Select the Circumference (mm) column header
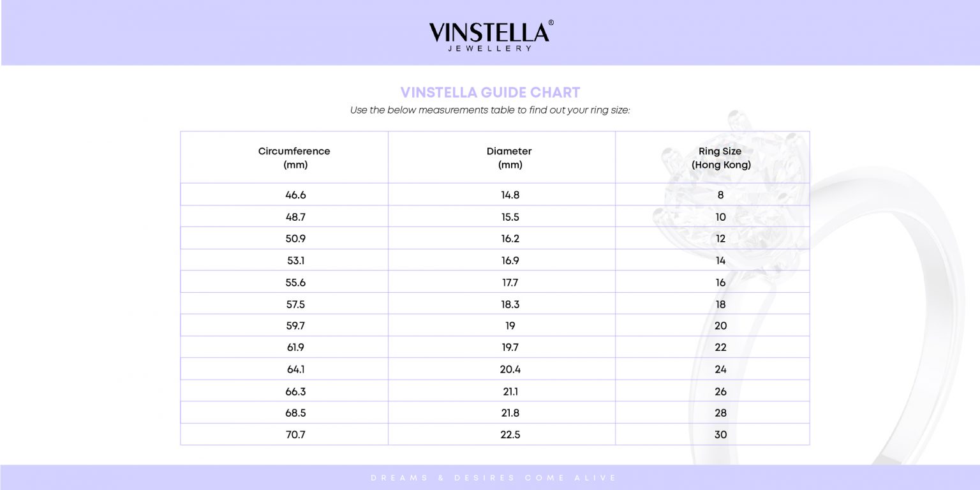980x490 pixels. tap(294, 158)
